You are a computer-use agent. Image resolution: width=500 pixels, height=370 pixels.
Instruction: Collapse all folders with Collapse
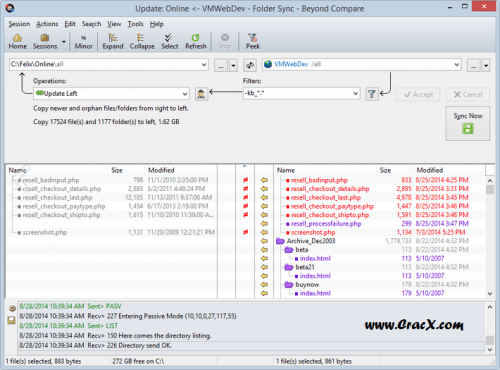click(x=142, y=42)
